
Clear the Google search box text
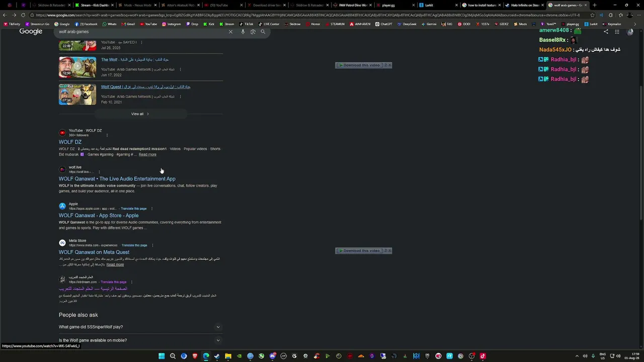coord(230,32)
